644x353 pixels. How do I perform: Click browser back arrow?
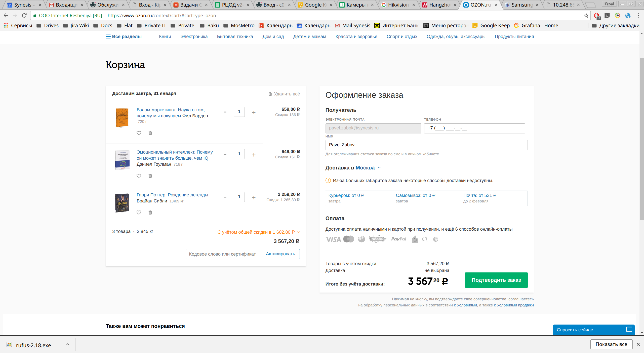click(x=6, y=16)
